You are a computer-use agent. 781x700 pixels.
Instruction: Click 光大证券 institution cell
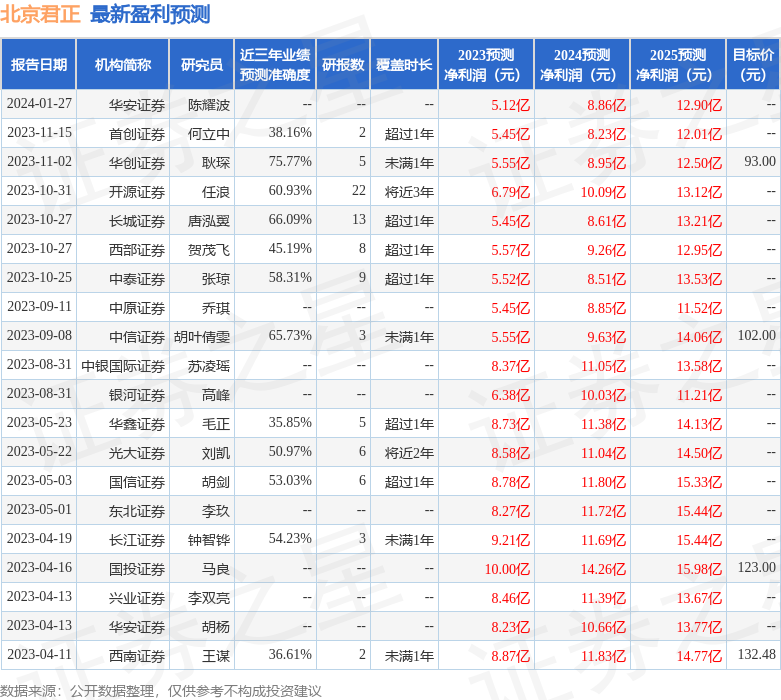pos(137,453)
